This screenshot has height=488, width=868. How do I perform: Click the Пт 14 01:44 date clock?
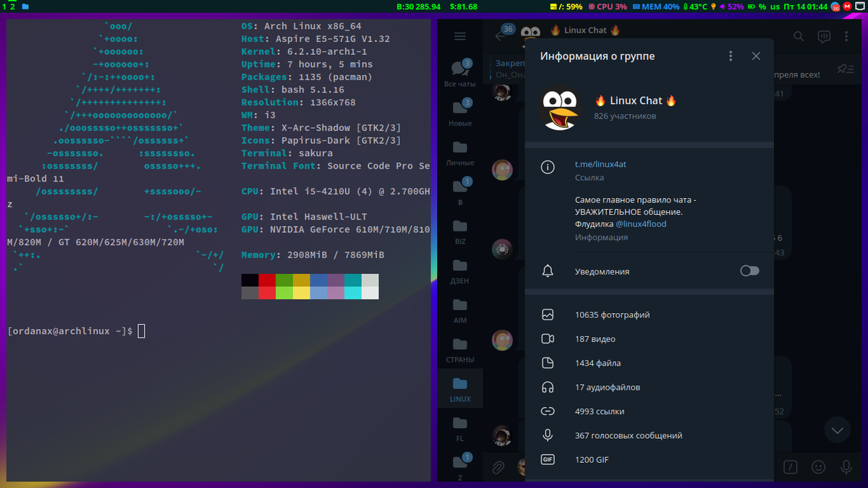(x=806, y=7)
